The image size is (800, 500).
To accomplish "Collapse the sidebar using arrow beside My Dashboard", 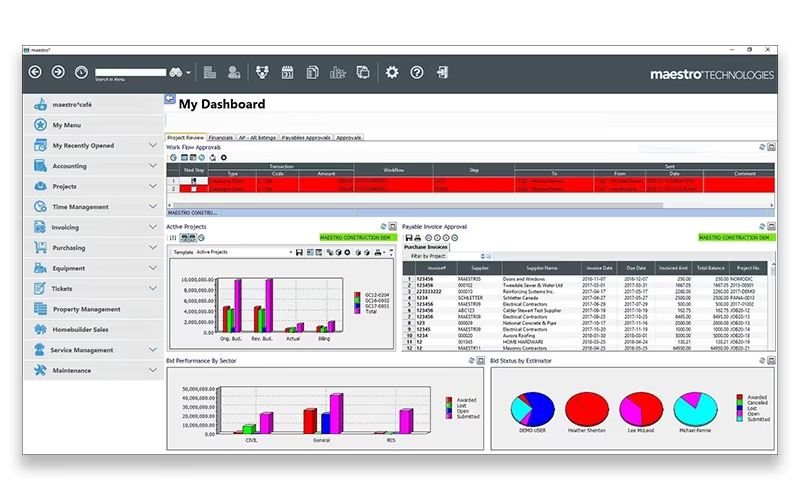I will click(170, 98).
